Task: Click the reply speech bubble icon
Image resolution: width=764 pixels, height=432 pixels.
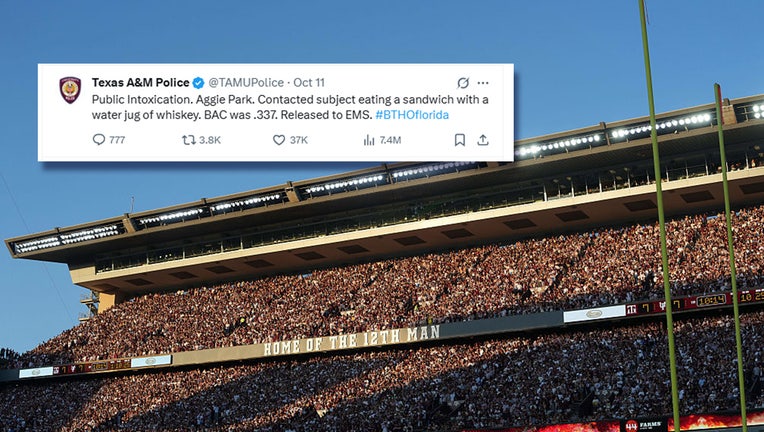Action: pos(99,140)
